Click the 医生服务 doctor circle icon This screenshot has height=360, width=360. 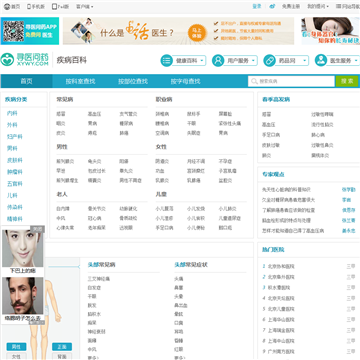point(321,60)
